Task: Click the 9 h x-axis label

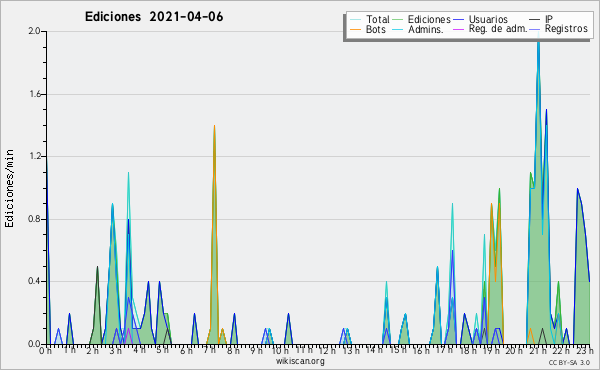Action: [x=257, y=350]
